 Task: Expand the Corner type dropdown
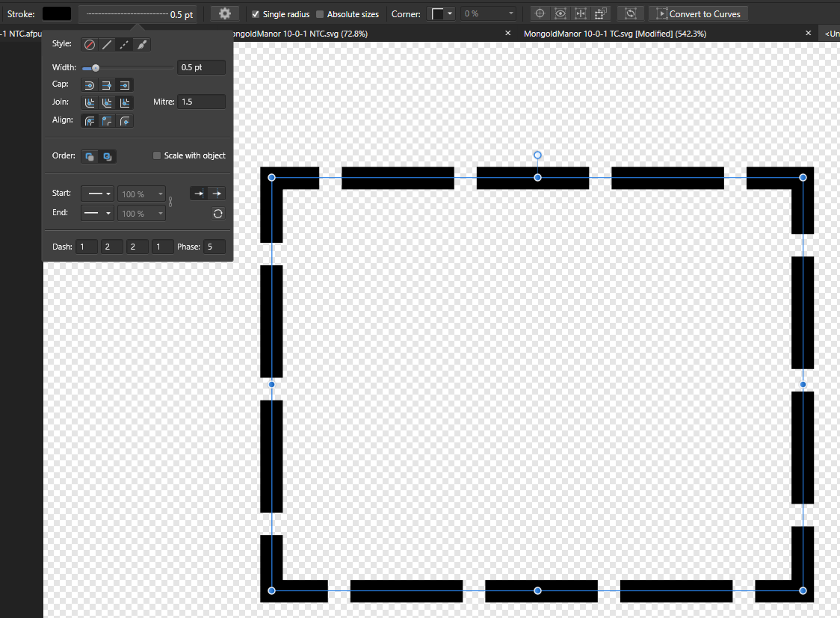(x=441, y=14)
